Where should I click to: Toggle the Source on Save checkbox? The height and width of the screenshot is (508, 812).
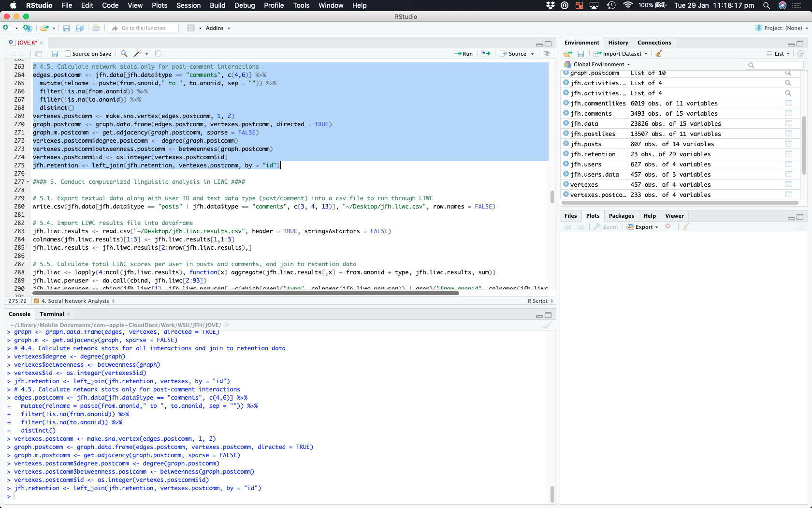point(68,54)
